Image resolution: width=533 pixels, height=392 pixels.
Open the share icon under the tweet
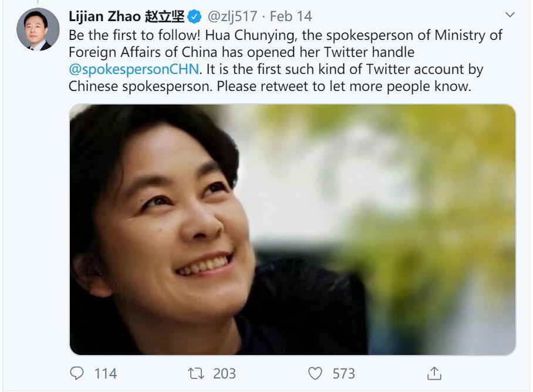434,373
